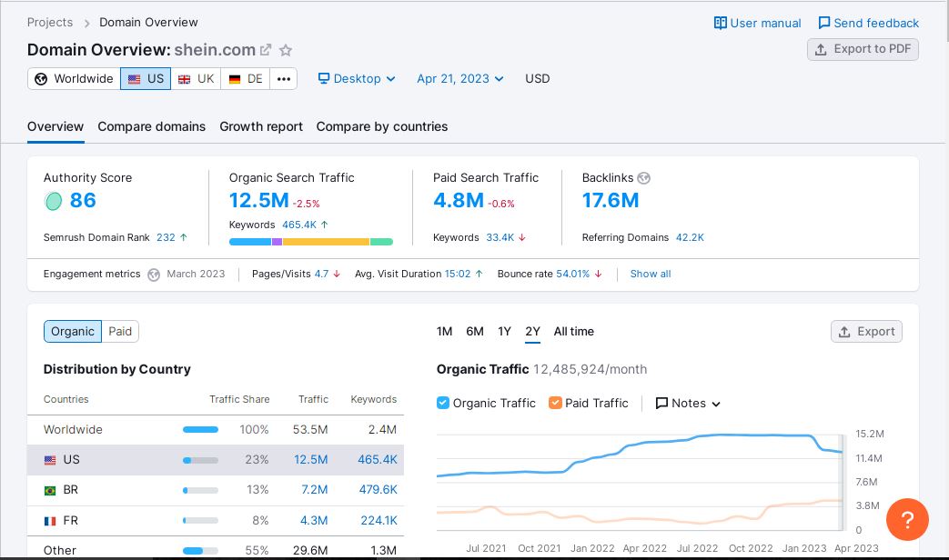Open the Projects breadcrumb link
949x560 pixels.
50,23
